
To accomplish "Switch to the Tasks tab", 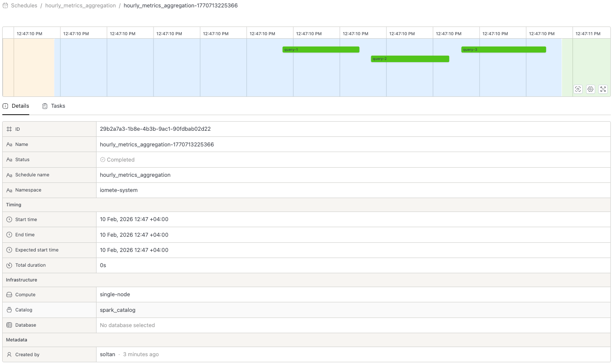I will (54, 106).
